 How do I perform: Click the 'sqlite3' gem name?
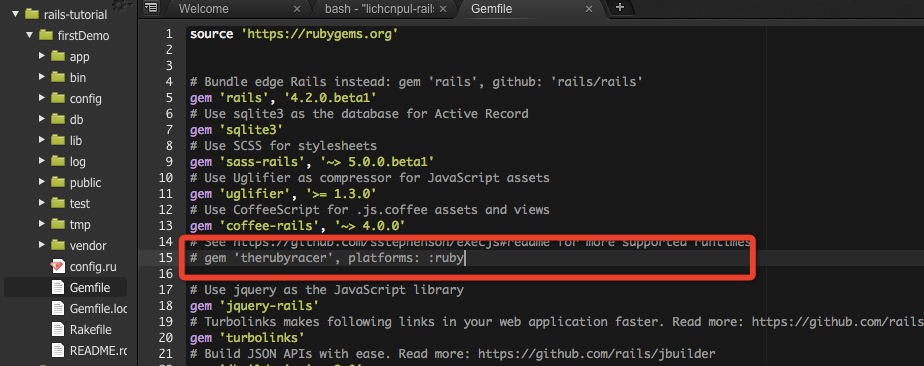[252, 130]
